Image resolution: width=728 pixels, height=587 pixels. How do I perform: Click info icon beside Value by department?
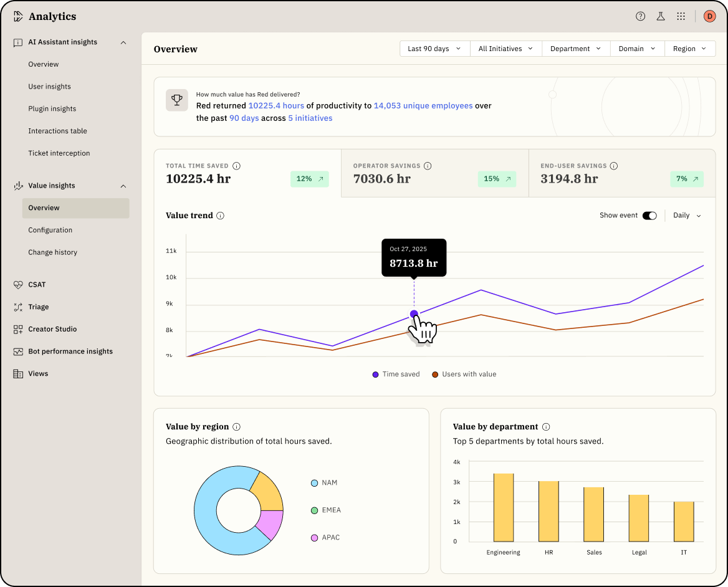tap(546, 427)
